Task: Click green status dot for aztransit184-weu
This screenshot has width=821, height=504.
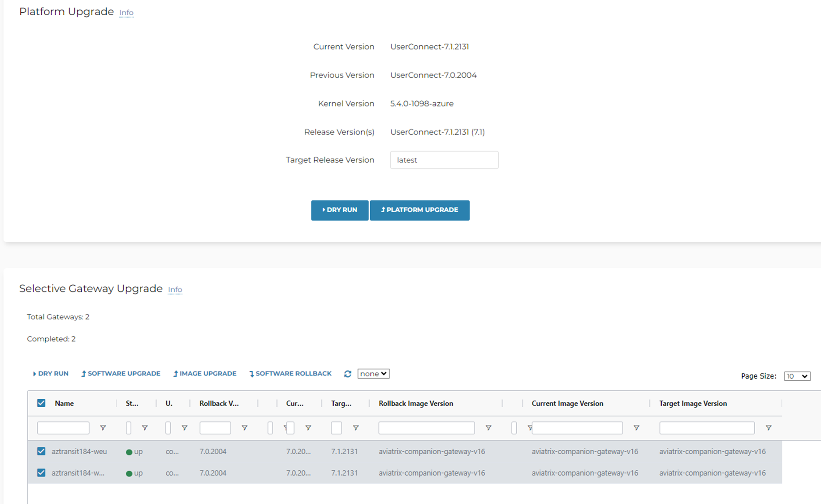Action: point(129,452)
